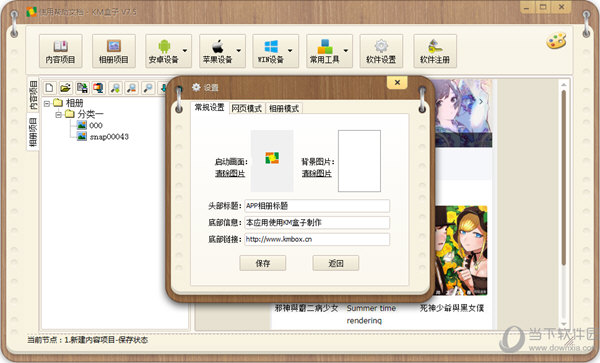Expand the 苹果设备 dropdown arrow
The height and width of the screenshot is (363, 600).
pos(239,50)
